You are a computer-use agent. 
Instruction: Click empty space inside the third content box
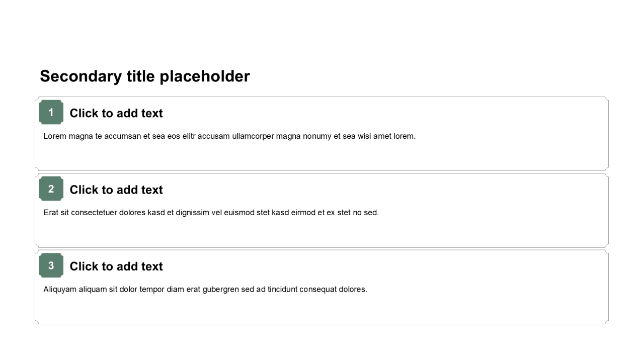click(453, 307)
